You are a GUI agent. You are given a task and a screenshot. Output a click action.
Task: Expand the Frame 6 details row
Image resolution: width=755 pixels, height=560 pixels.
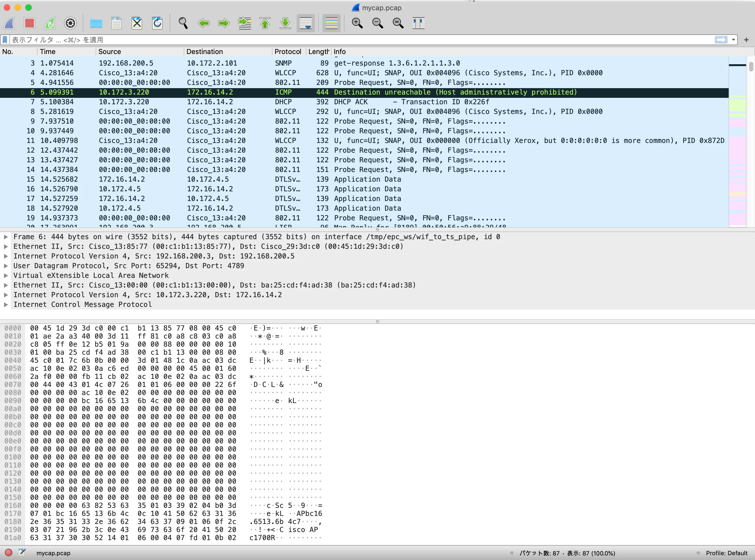[6, 237]
